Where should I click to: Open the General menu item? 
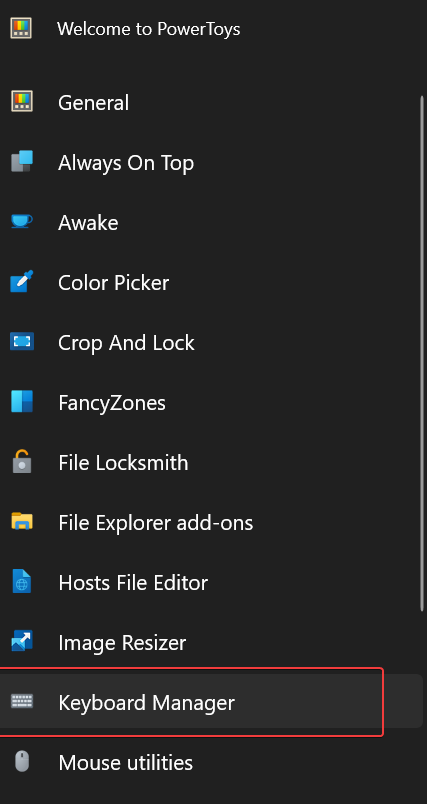coord(211,102)
